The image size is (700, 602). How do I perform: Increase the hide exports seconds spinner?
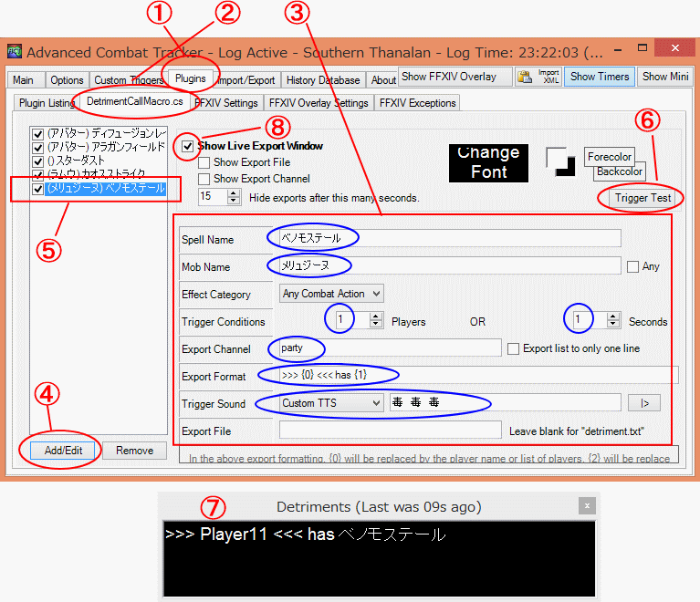coord(234,192)
